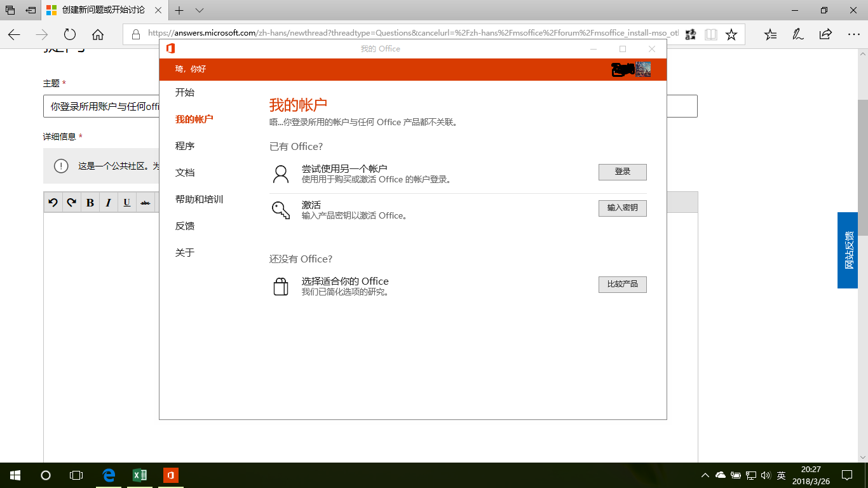Refresh the Edge page
The image size is (868, 488).
click(70, 34)
